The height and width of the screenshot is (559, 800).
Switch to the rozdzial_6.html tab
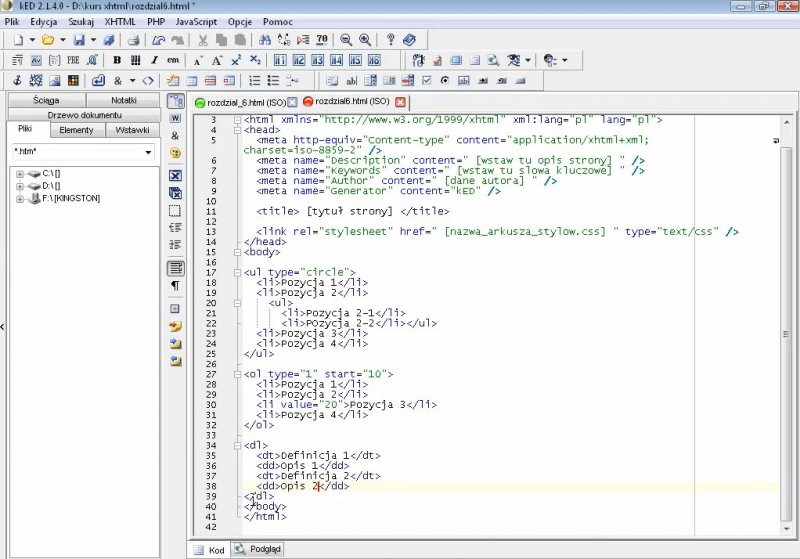(x=242, y=102)
